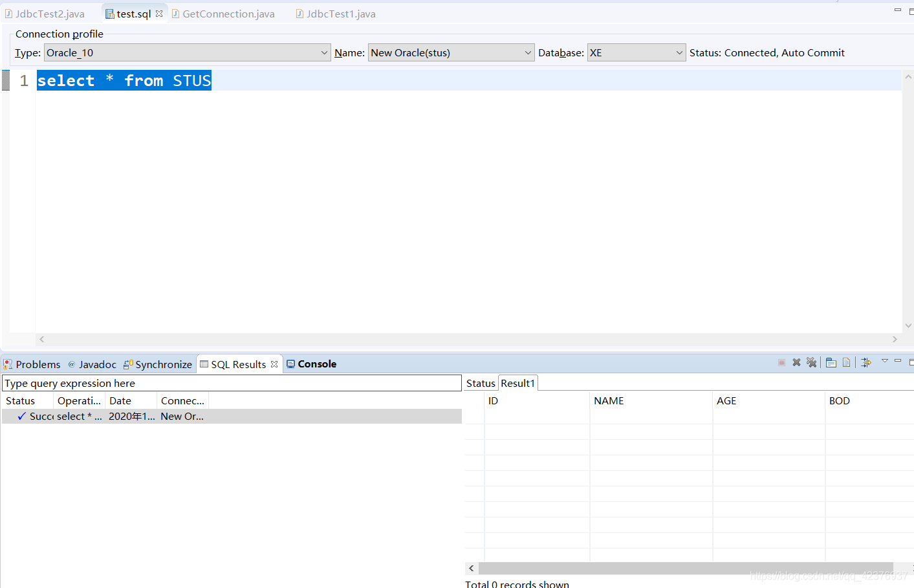
Task: Click the BOD result column header
Action: tap(869, 400)
